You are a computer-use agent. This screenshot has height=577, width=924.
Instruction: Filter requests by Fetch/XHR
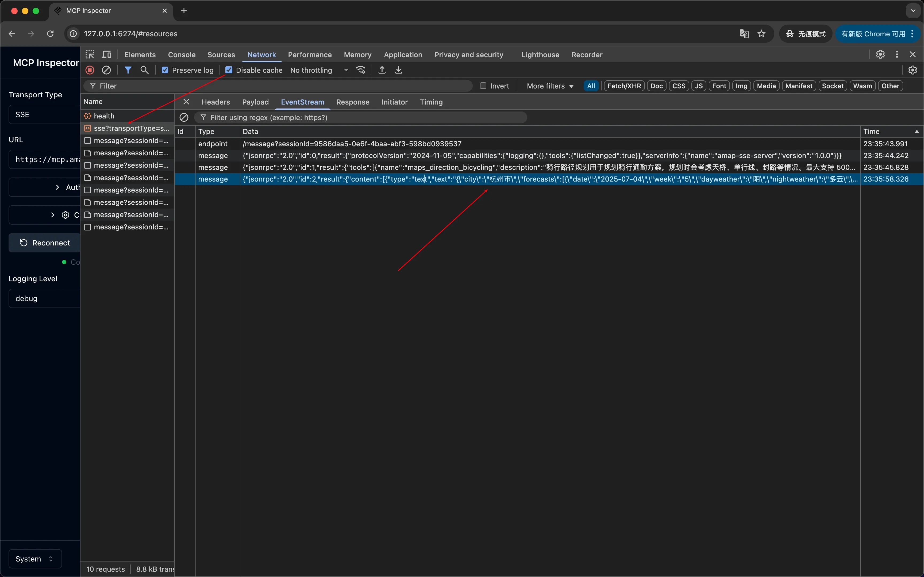[624, 86]
